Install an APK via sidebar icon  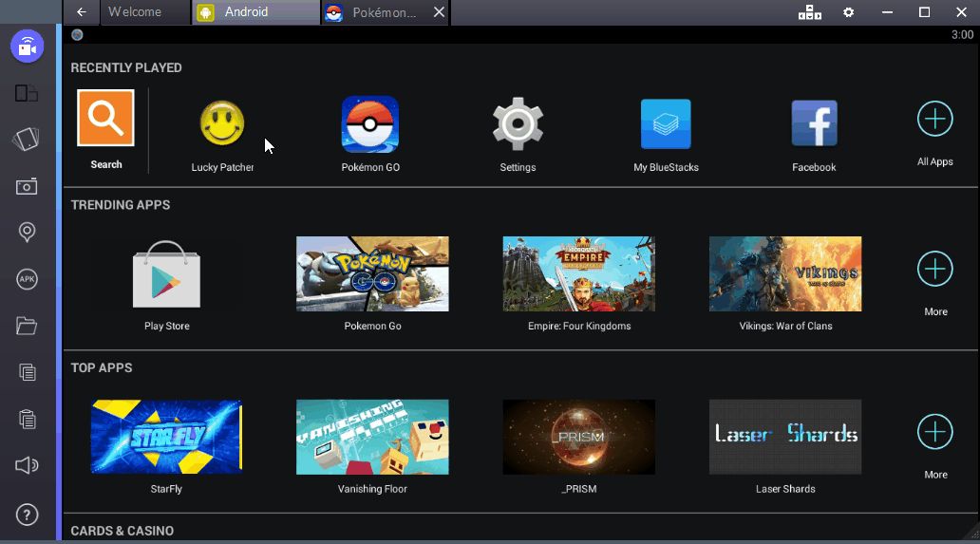(27, 279)
